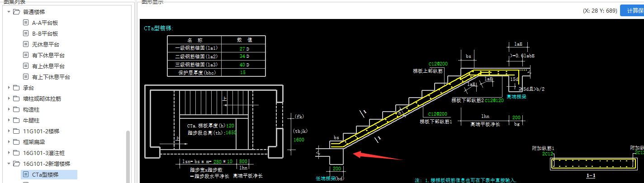Edit 梯板上部纵筋 value C12@200
Screen dimensions: 644x183
pyautogui.click(x=438, y=64)
